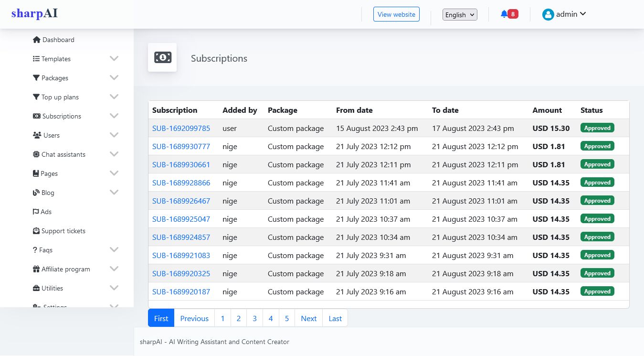Click the Subscriptions money icon in page header

pos(162,57)
